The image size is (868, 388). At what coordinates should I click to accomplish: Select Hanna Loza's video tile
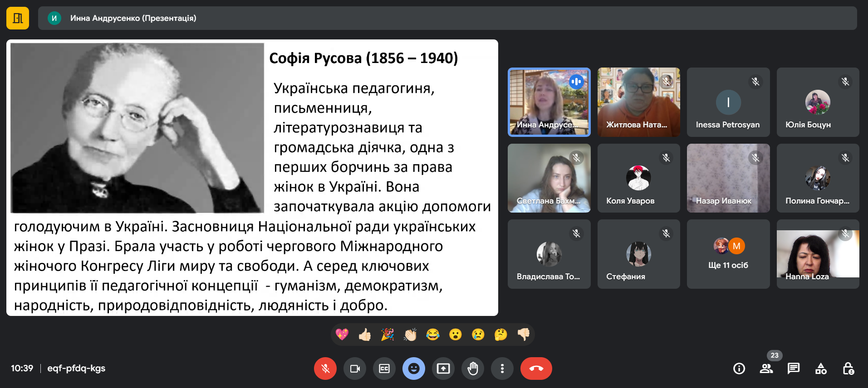818,254
